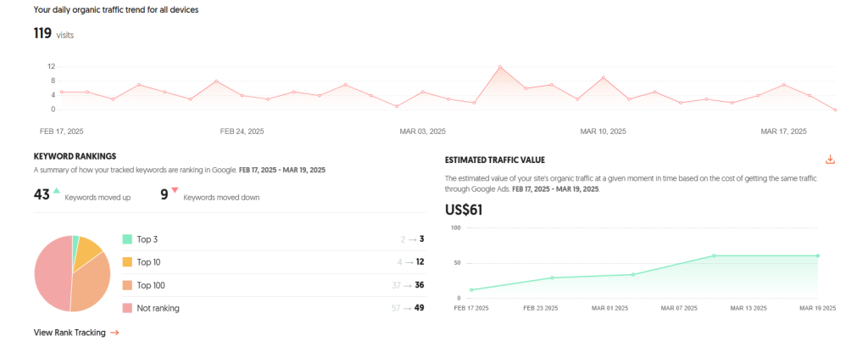Click the US$61 traffic value figure
Image resolution: width=868 pixels, height=353 pixels.
click(x=464, y=210)
